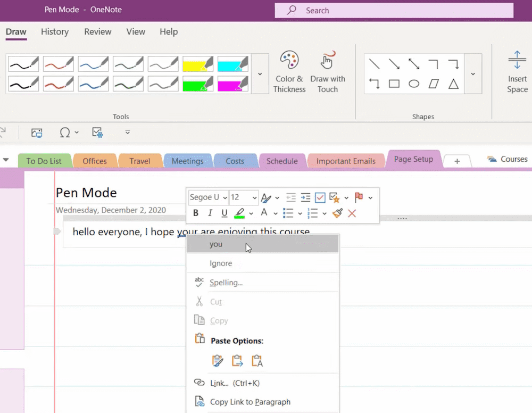
Task: Expand the Shapes gallery
Action: (x=473, y=73)
